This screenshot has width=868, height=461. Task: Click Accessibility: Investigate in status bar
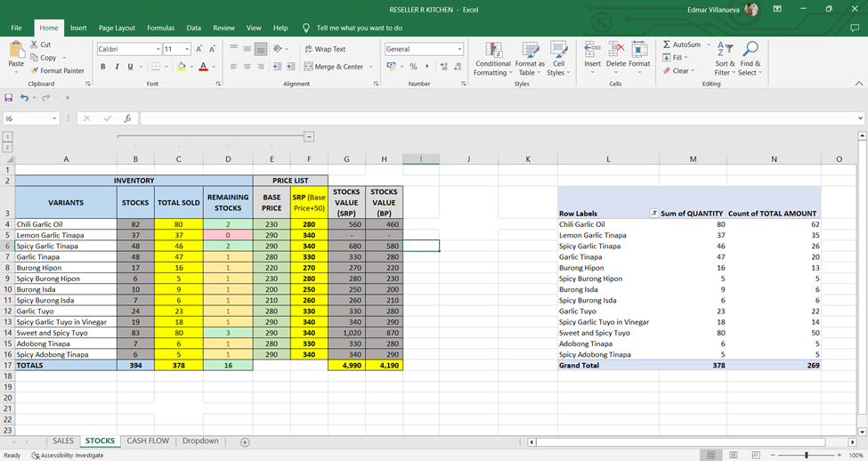[68, 456]
